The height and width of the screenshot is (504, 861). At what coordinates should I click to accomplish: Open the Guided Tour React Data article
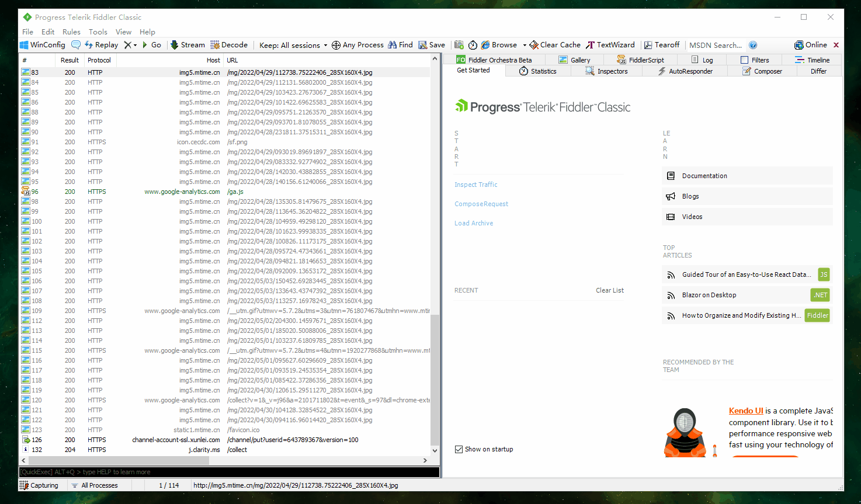tap(747, 274)
